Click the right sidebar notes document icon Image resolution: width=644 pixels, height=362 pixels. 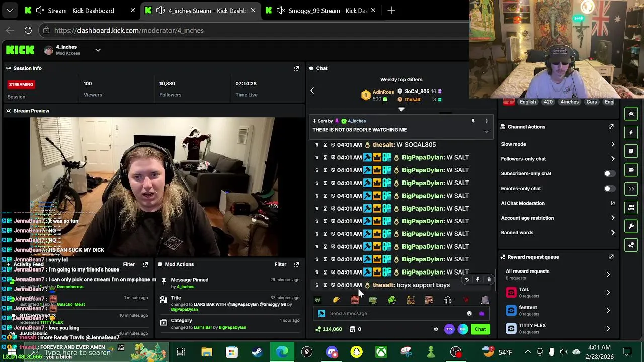(x=631, y=151)
